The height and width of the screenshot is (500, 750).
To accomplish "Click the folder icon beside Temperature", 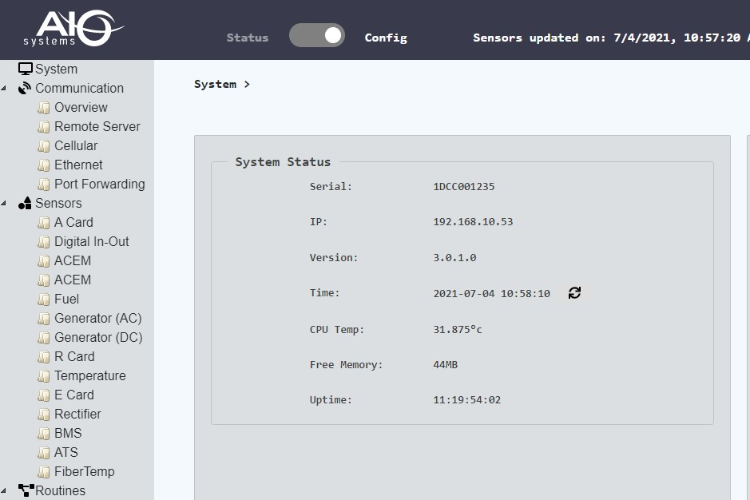I will coord(44,376).
